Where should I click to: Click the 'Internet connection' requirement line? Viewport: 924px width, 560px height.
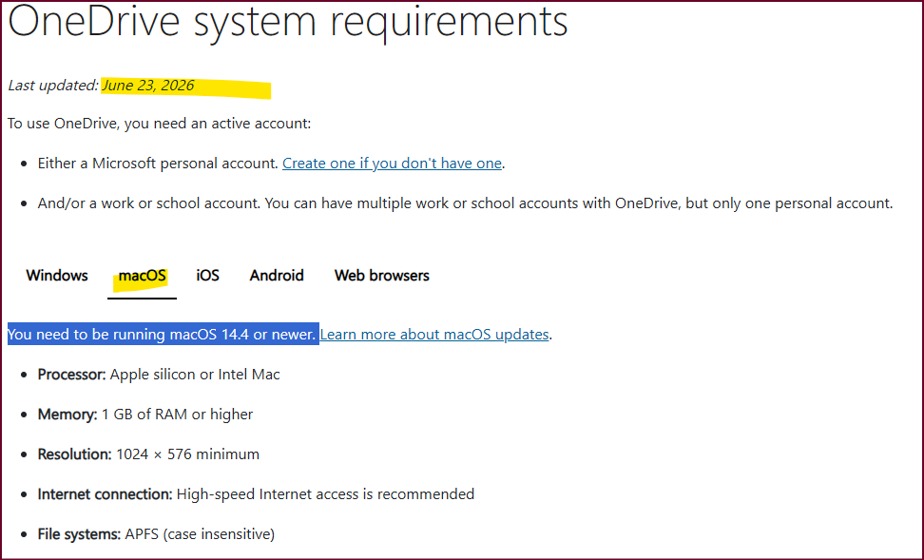256,494
